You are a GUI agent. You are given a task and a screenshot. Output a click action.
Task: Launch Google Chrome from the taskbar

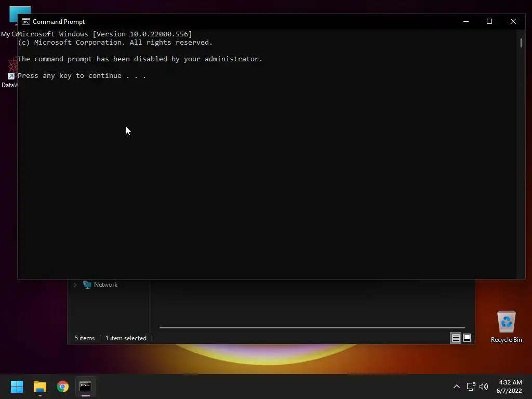[63, 387]
